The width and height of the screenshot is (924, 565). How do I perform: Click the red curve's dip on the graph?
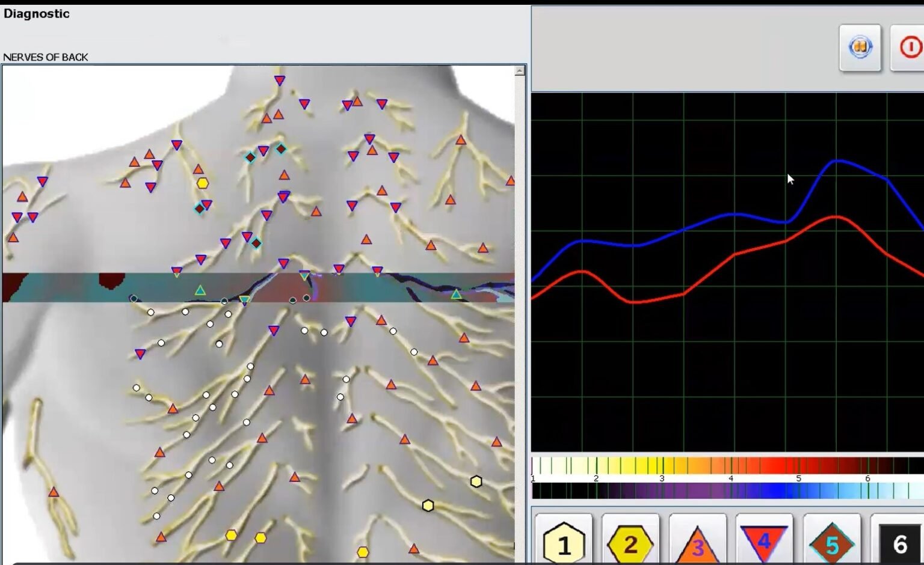point(635,302)
